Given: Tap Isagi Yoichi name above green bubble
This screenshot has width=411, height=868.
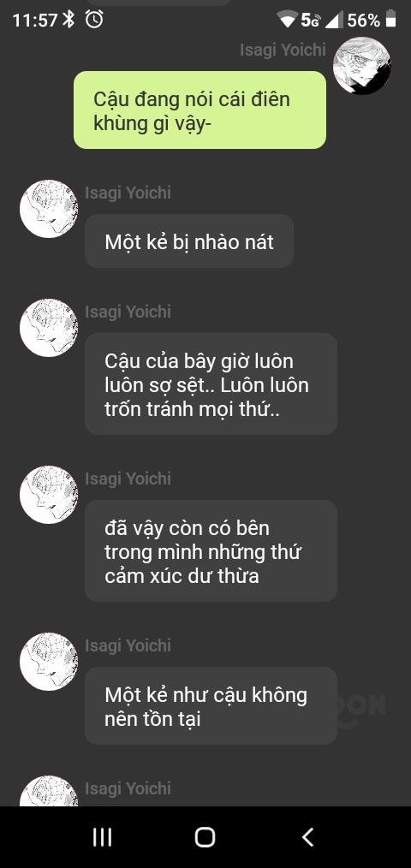Looking at the screenshot, I should point(283,50).
